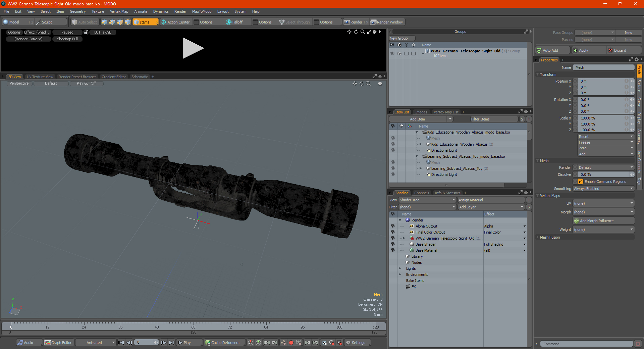Toggle the preview render lock icon

pos(86,32)
